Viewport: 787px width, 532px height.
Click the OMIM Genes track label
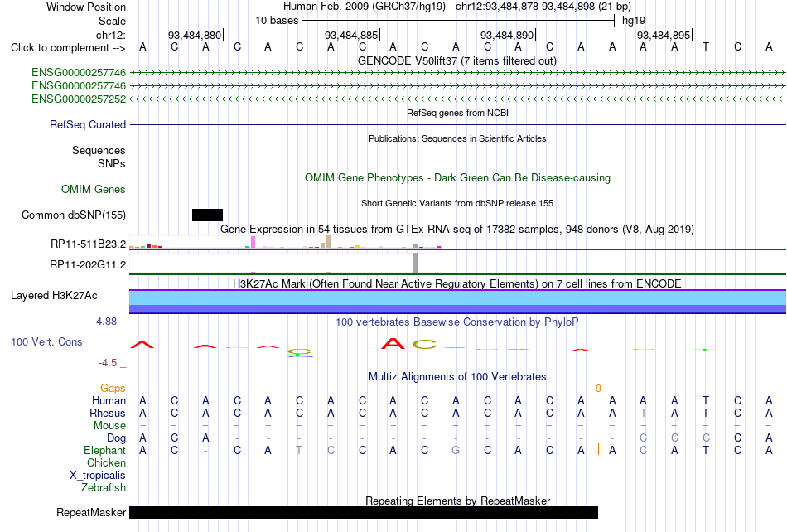pos(94,189)
